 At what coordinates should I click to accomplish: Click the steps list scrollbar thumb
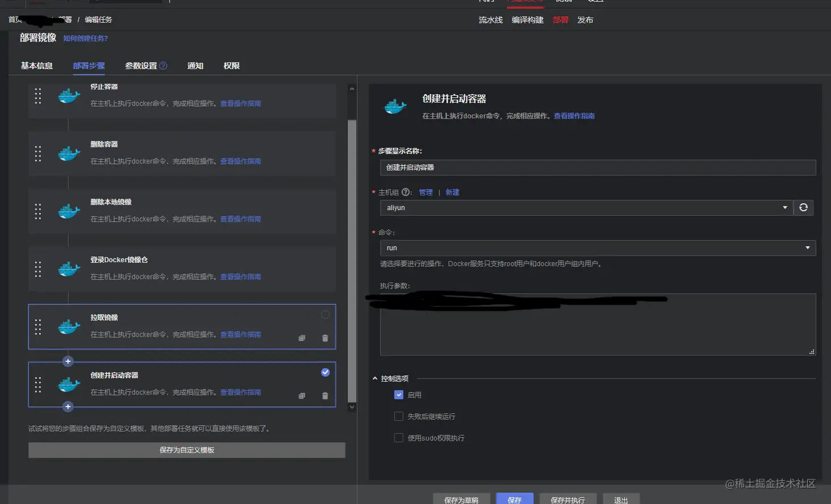352,260
